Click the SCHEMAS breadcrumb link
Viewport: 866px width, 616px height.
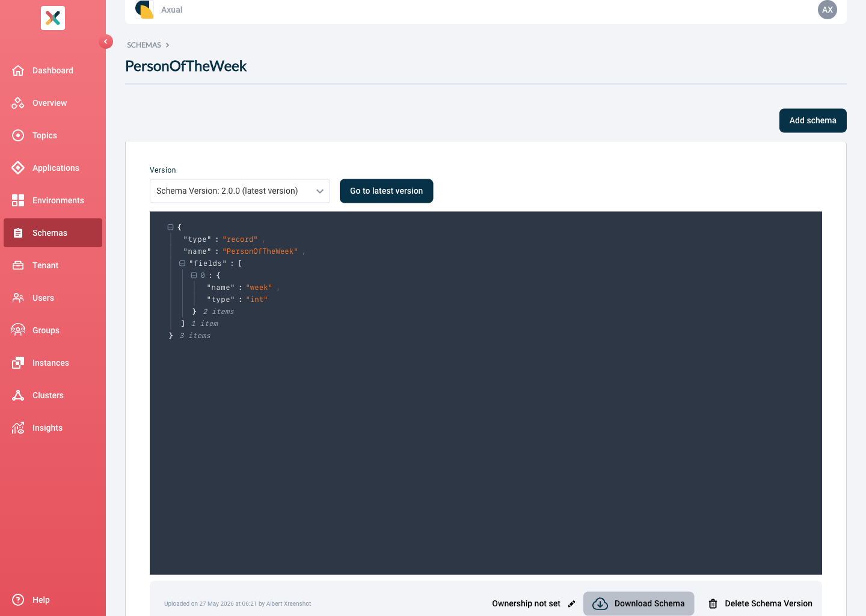(144, 45)
